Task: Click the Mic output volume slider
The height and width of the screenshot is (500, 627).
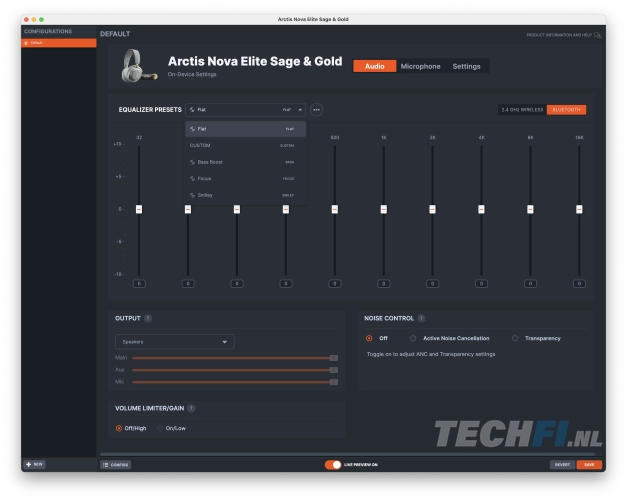Action: pos(235,382)
